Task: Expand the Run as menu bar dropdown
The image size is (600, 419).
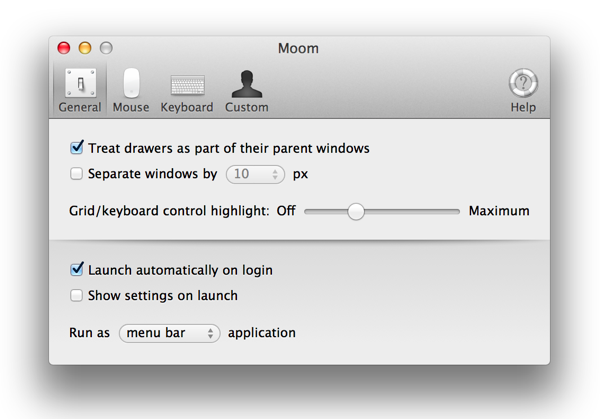Action: click(x=170, y=333)
